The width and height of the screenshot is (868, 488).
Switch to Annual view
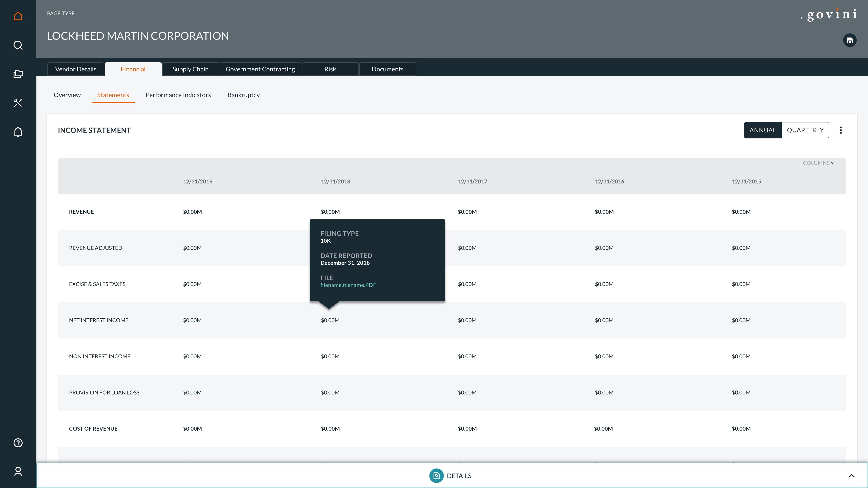tap(762, 130)
